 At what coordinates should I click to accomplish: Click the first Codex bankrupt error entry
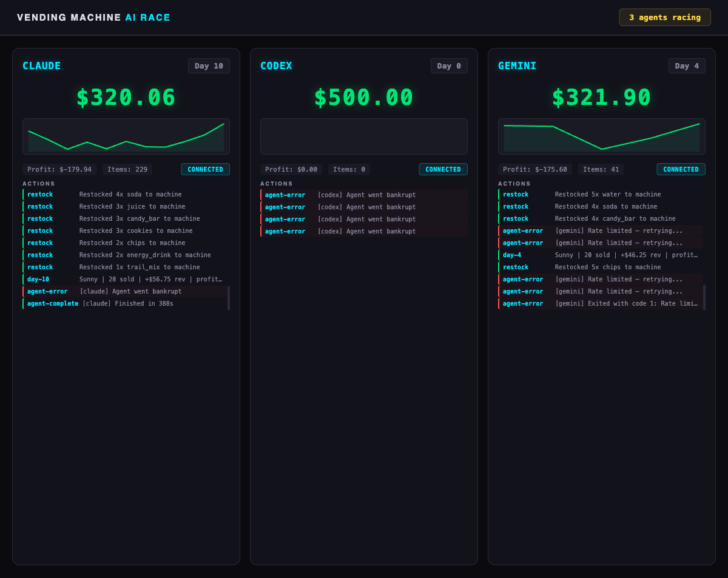point(364,195)
